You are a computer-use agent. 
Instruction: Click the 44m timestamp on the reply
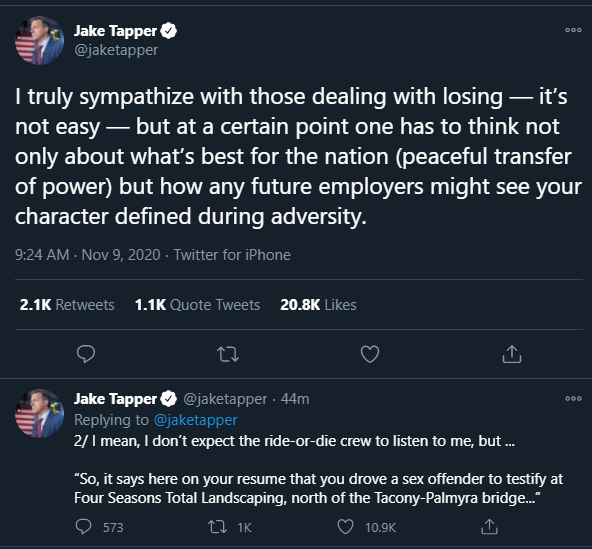click(x=295, y=399)
